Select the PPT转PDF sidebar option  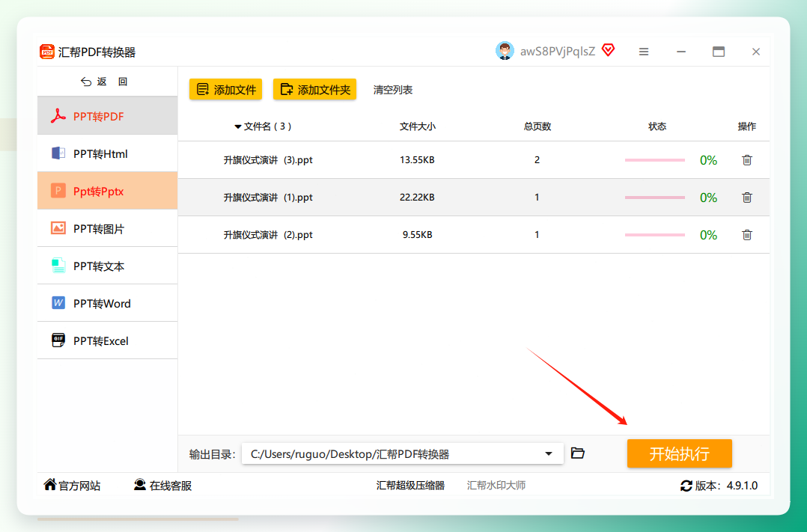point(108,116)
